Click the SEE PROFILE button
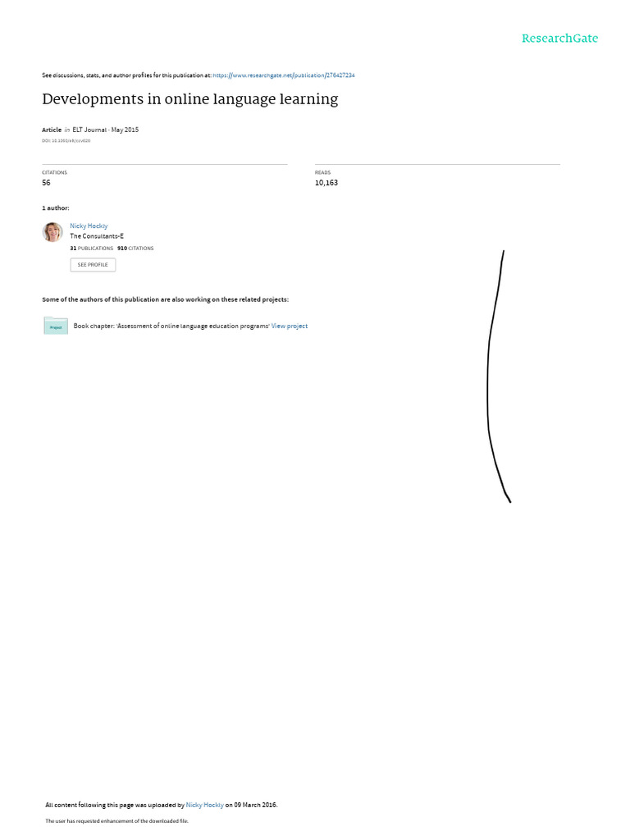This screenshot has width=630, height=840. click(93, 265)
